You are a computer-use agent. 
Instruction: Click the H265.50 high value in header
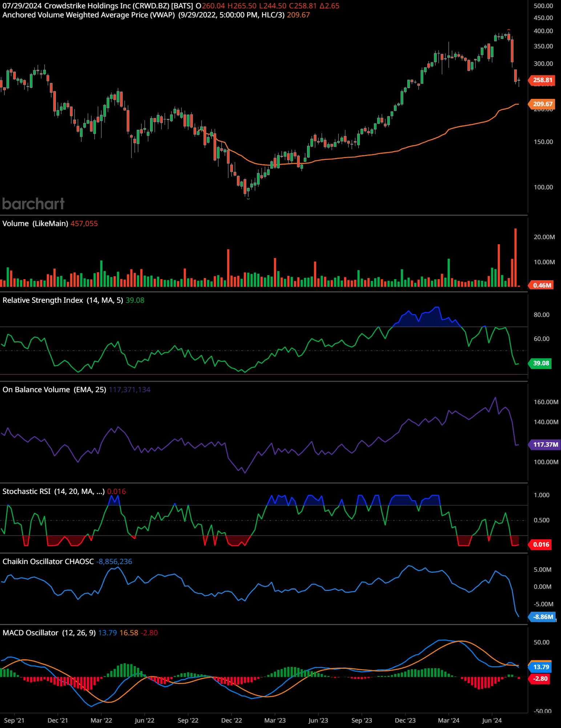pyautogui.click(x=242, y=6)
